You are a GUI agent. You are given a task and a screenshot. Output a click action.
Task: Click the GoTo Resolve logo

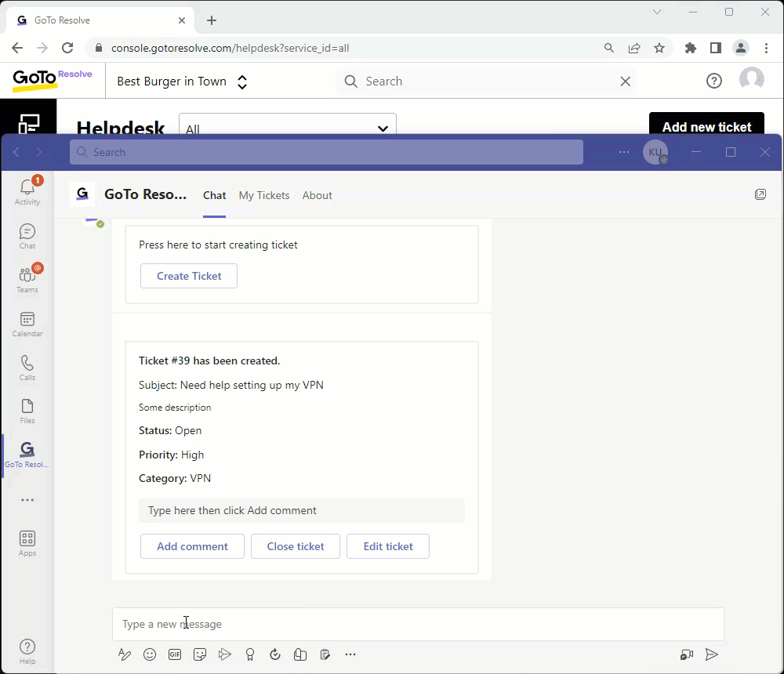coord(52,80)
